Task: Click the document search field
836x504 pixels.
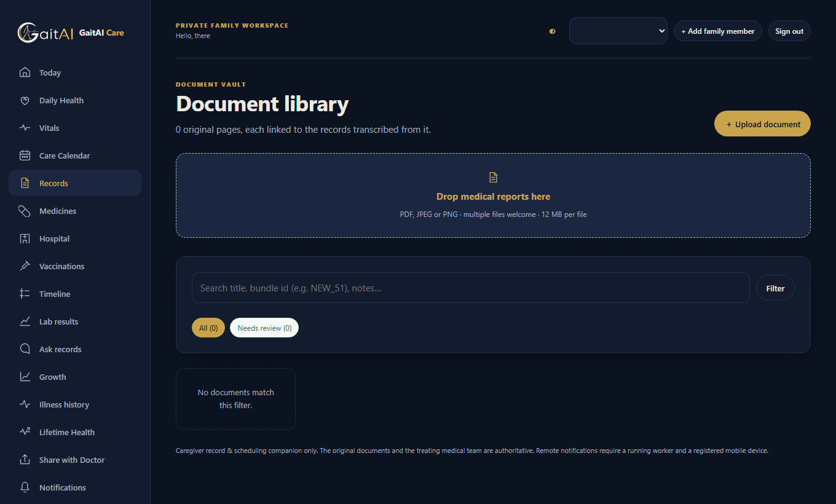Action: [x=471, y=288]
